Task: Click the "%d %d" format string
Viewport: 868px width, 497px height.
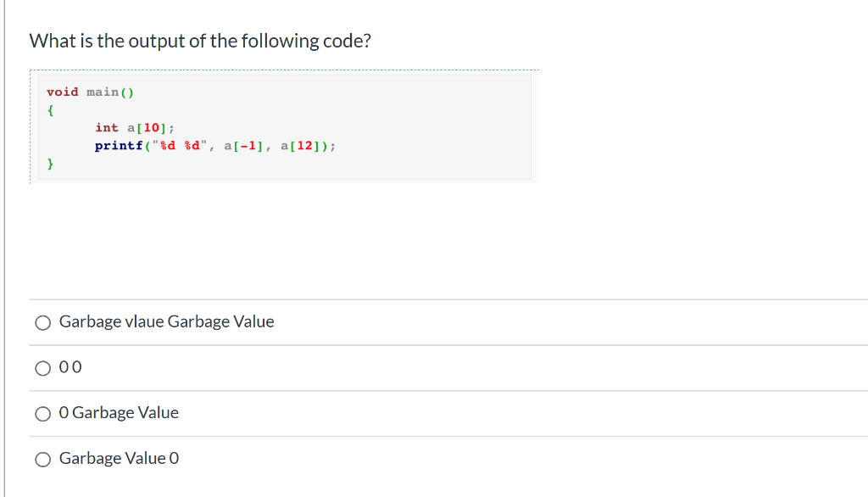Action: pyautogui.click(x=179, y=146)
